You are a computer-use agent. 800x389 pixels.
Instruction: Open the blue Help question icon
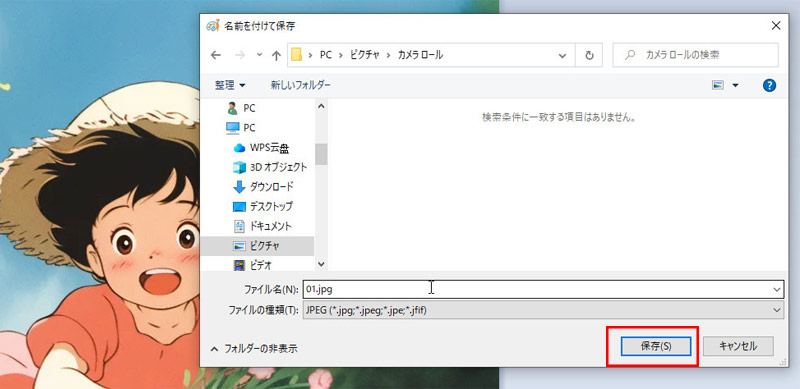(x=769, y=85)
